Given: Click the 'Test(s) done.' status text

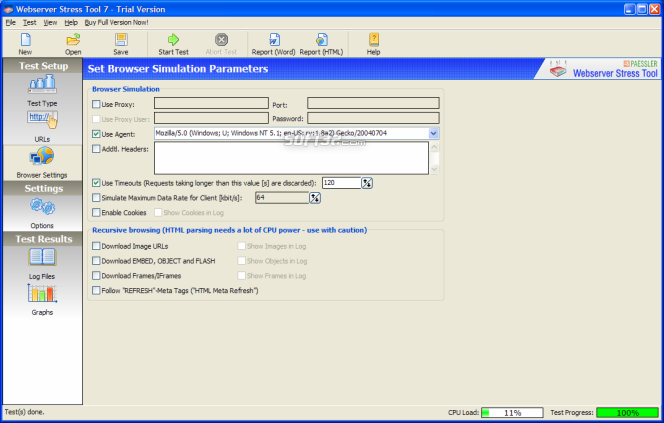Looking at the screenshot, I should 24,412.
